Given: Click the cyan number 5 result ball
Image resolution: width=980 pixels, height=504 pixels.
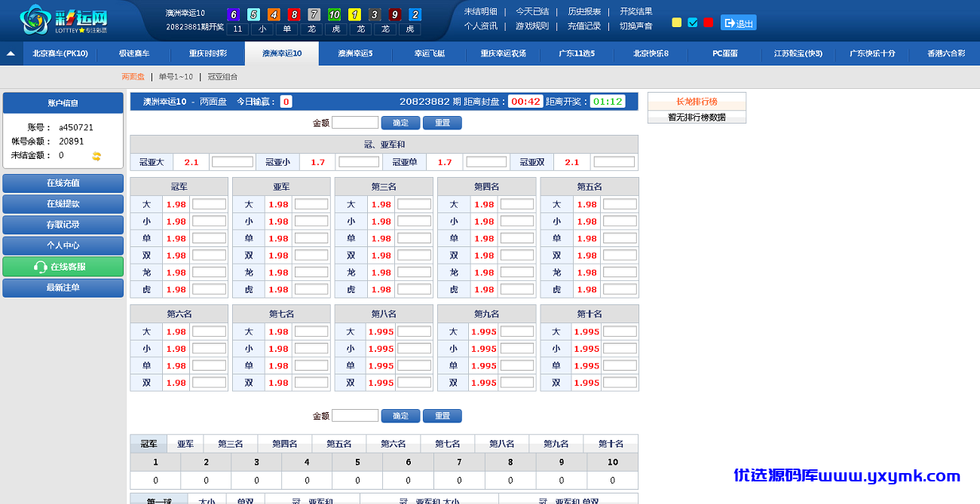Looking at the screenshot, I should click(x=253, y=14).
